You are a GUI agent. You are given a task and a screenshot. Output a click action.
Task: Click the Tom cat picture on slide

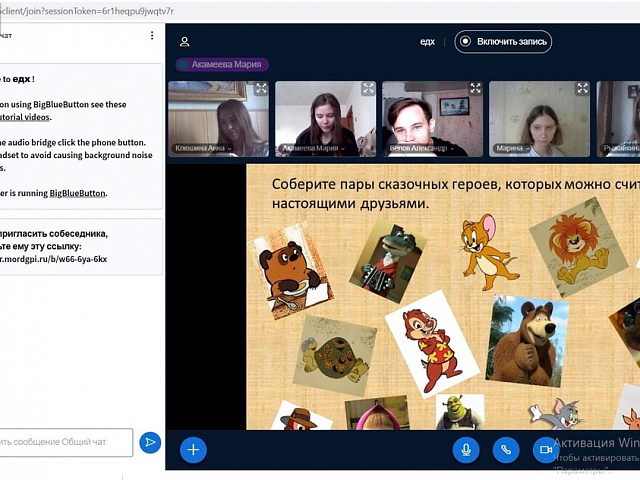click(556, 414)
